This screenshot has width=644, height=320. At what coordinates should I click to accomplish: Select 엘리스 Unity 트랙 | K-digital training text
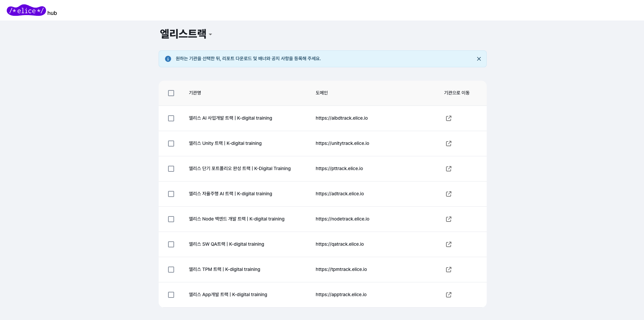[225, 143]
